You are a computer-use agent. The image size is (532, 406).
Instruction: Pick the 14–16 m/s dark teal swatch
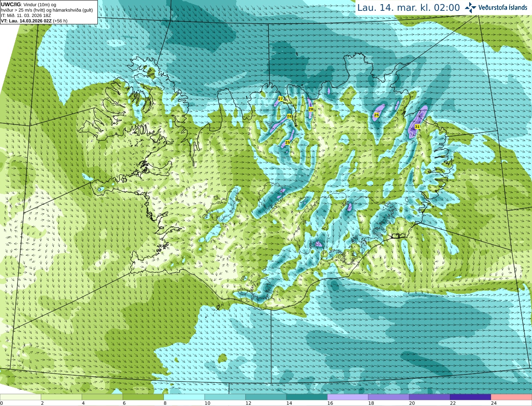[x=307, y=397]
